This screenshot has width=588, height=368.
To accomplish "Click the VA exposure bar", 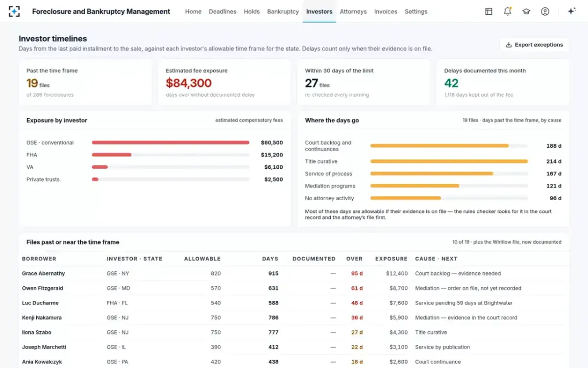I will tap(171, 167).
